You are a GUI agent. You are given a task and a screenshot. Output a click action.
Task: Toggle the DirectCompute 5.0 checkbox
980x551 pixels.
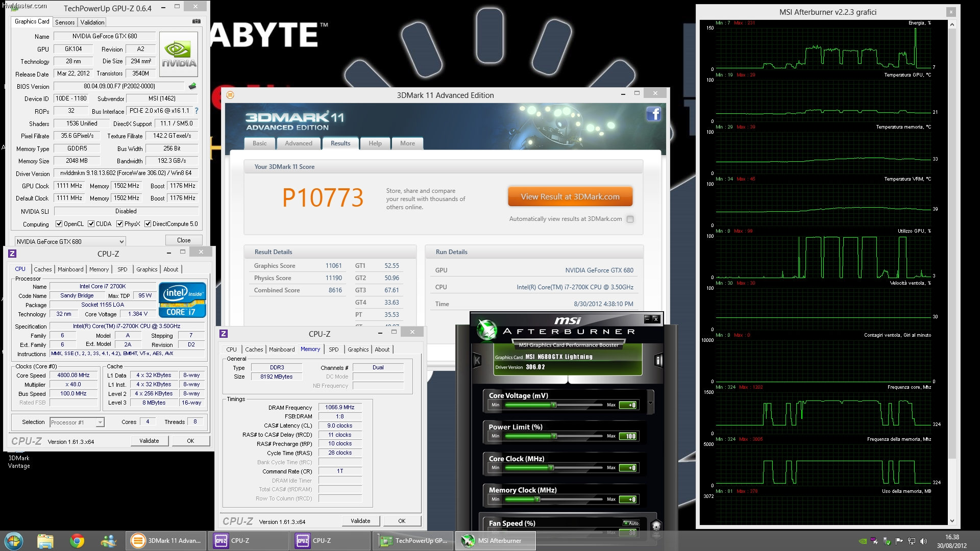[x=148, y=224]
